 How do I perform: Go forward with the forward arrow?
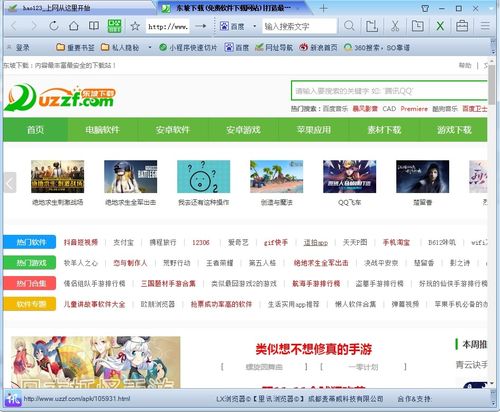tap(34, 26)
